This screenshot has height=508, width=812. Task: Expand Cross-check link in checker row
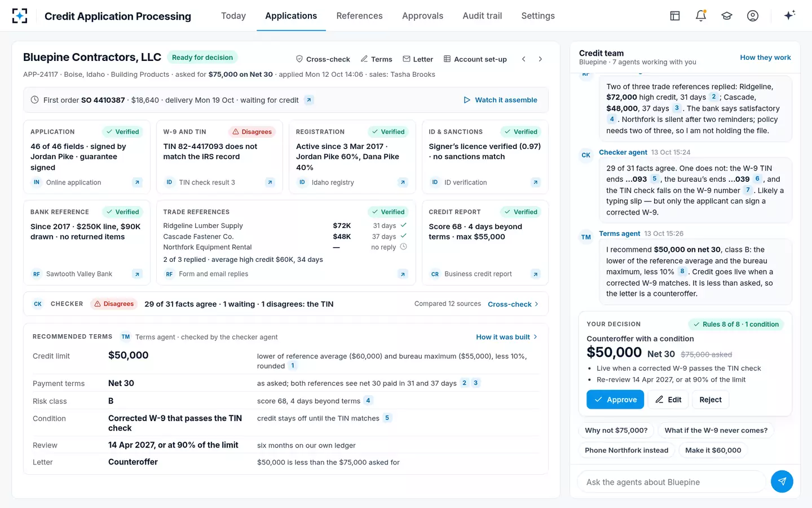[x=513, y=304]
